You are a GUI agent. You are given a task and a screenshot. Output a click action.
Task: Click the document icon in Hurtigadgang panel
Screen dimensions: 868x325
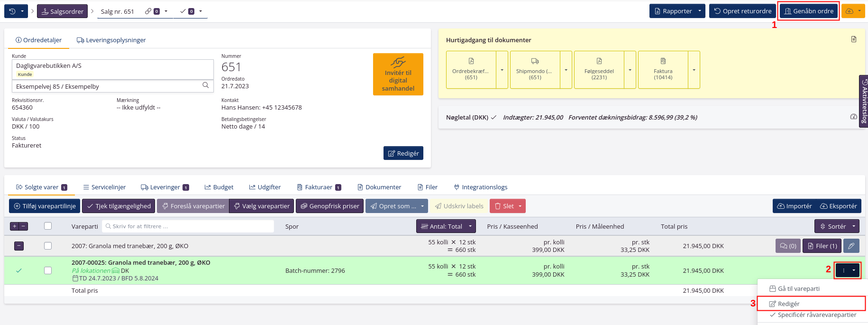[x=853, y=39]
